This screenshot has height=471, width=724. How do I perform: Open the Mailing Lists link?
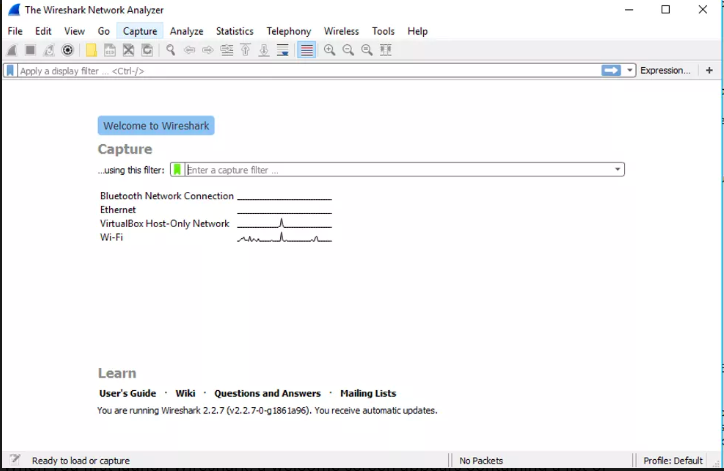pyautogui.click(x=368, y=393)
